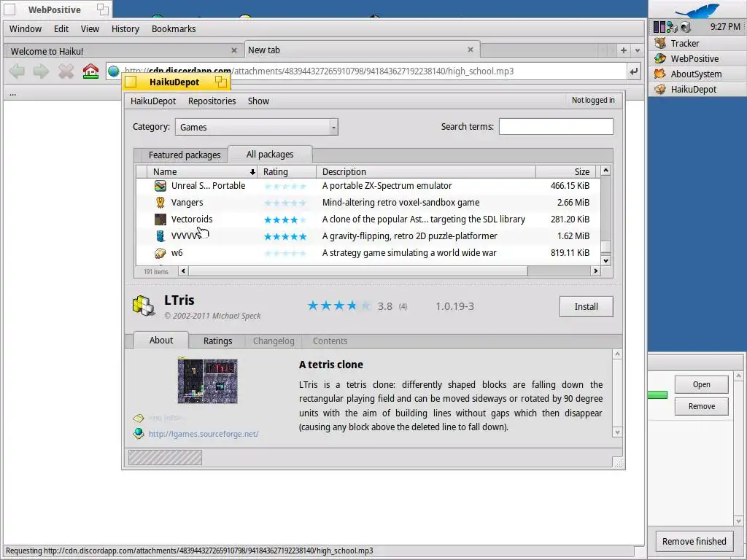Switch to WebPositive in Deskbar
The height and width of the screenshot is (560, 747).
697,58
